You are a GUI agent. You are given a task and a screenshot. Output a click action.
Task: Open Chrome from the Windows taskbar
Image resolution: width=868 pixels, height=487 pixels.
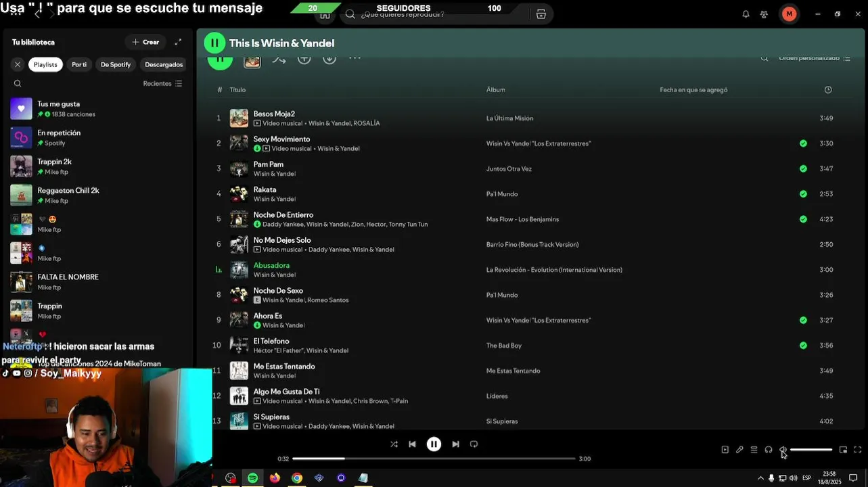pos(297,478)
